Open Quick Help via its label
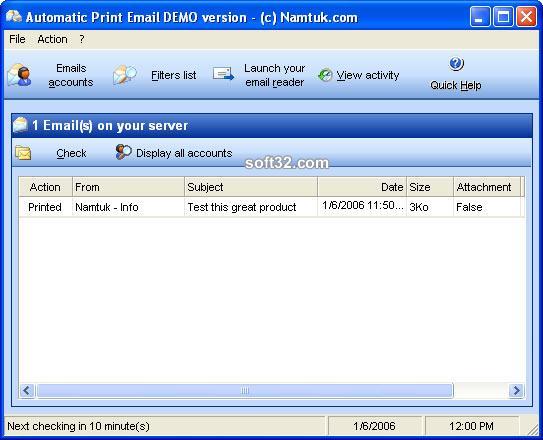Screen dimensions: 543x440 pyautogui.click(x=456, y=85)
